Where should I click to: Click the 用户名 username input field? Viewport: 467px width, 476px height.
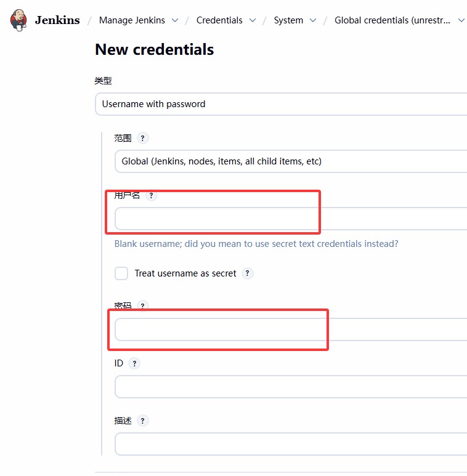(x=291, y=219)
